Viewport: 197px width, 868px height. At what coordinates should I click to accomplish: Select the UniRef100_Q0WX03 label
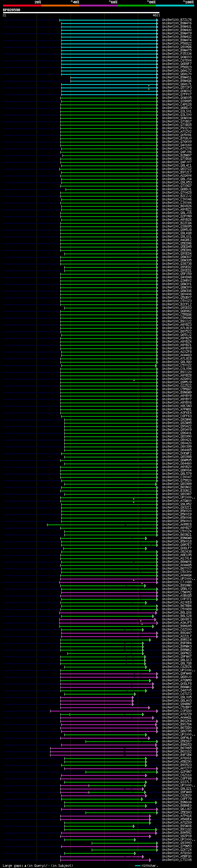[176, 57]
